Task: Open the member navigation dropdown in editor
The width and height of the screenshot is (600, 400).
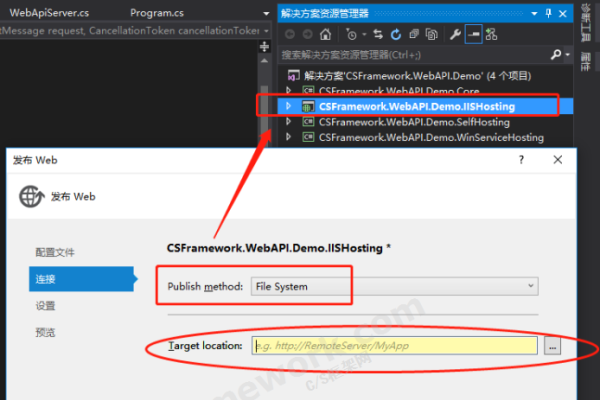Action: click(266, 31)
